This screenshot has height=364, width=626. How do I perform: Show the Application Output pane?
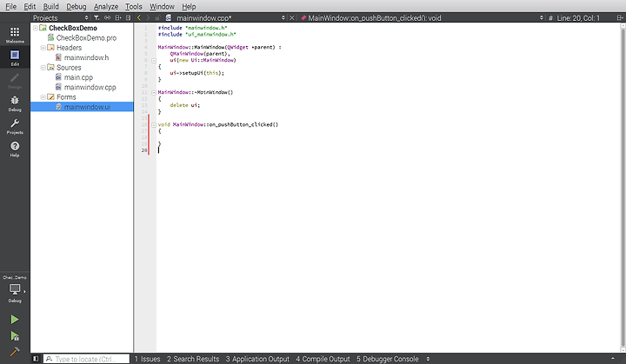coord(257,359)
